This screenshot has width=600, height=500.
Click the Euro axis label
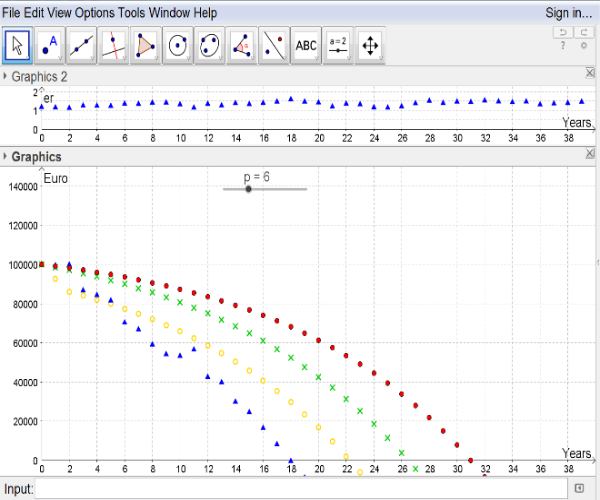pos(55,178)
